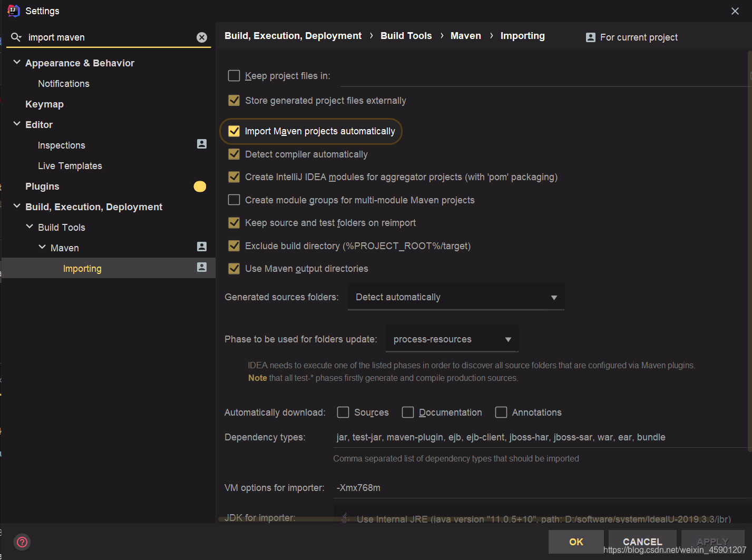Clear the settings search field
This screenshot has width=752, height=560.
pyautogui.click(x=202, y=37)
